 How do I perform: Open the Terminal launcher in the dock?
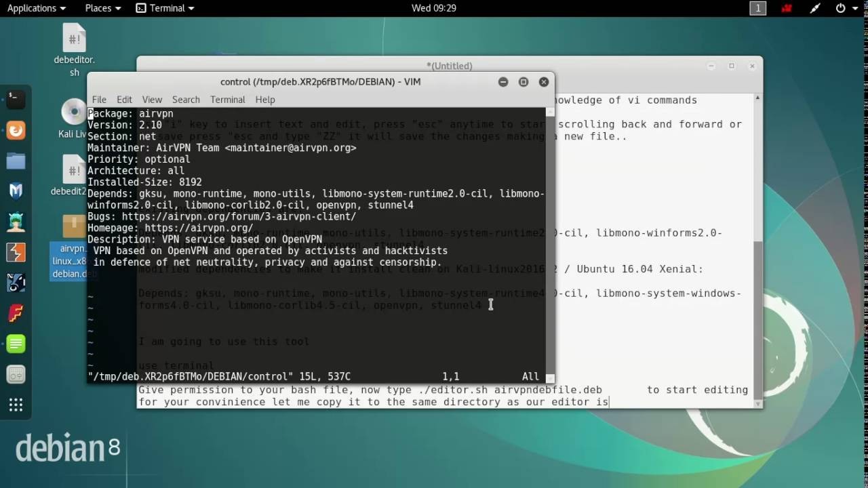[16, 99]
